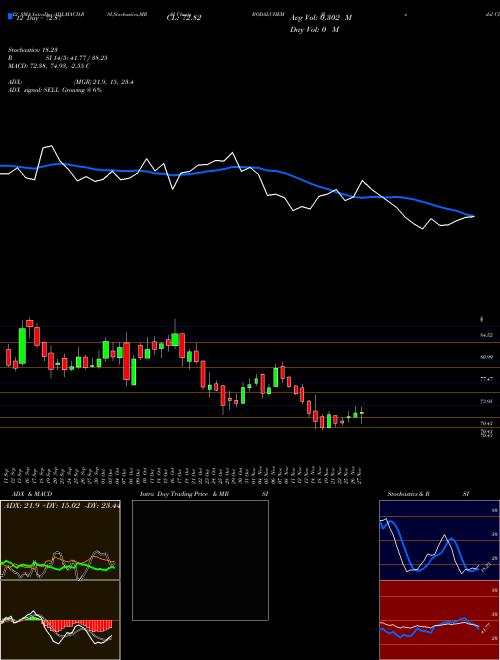Click the last green candlestick on chart
This screenshot has height=660, width=500.
tap(362, 413)
